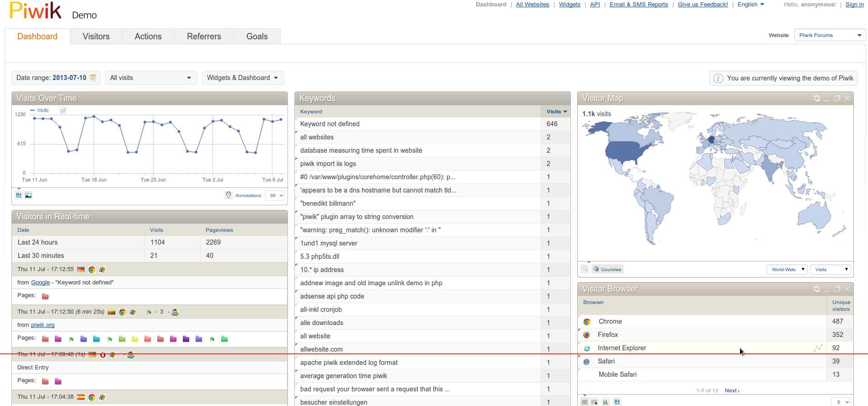Go to Next page of browsers
Screen dimensions: 868x406
pos(732,390)
